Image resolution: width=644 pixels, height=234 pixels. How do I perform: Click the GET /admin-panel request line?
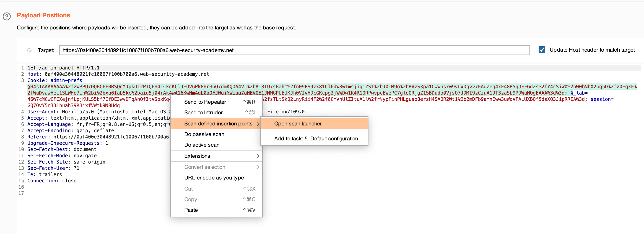coord(63,68)
